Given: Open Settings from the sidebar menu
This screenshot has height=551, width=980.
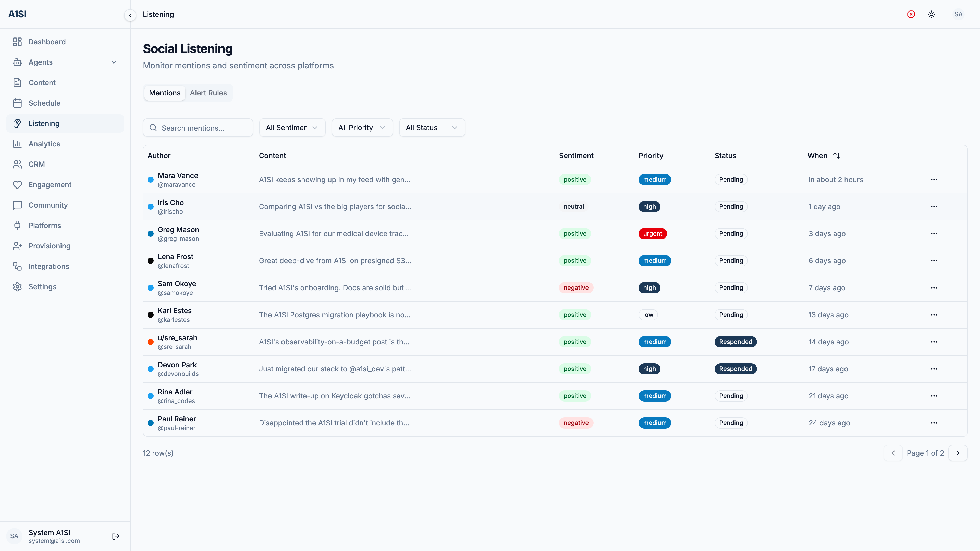Looking at the screenshot, I should 65,287.
